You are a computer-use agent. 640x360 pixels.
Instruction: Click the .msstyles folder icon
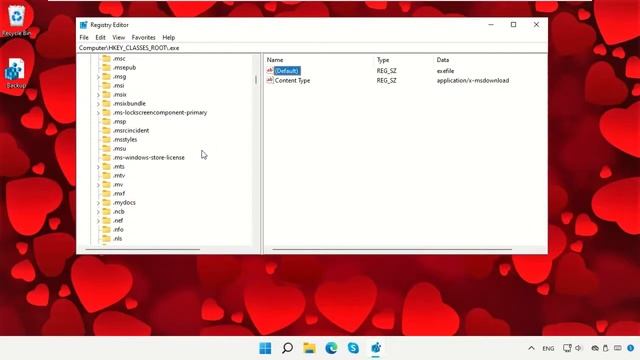click(x=107, y=139)
